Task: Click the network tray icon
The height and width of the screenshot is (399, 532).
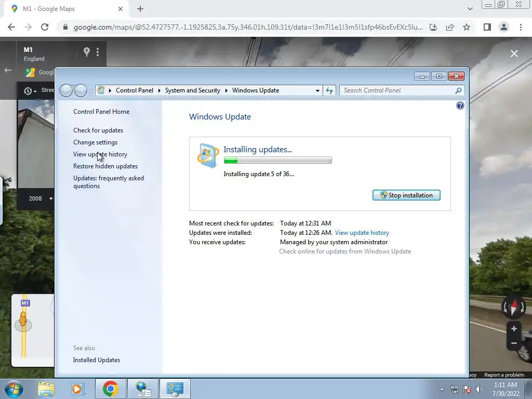Action: (x=454, y=389)
